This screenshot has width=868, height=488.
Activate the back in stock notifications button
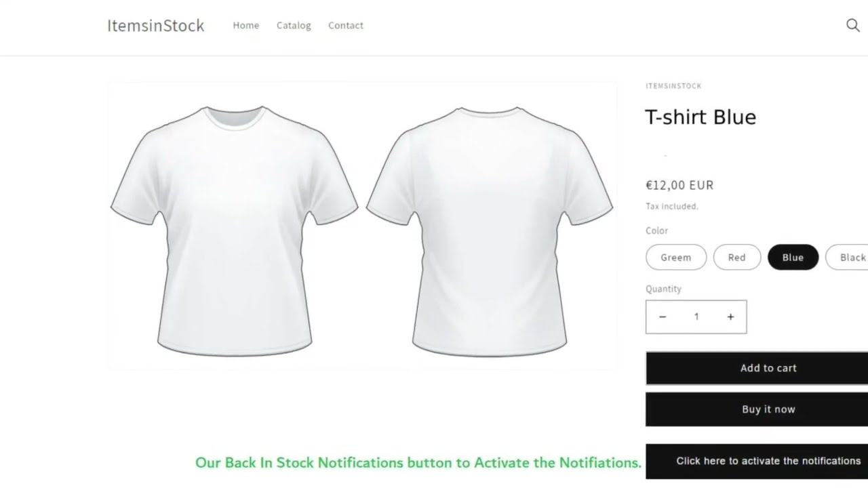tap(768, 460)
